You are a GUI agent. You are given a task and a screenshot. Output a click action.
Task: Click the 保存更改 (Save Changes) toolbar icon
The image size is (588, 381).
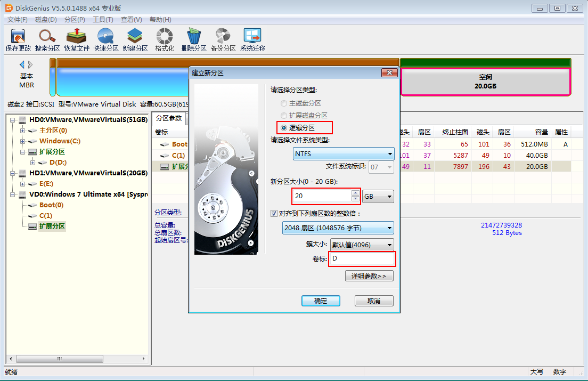[18, 40]
